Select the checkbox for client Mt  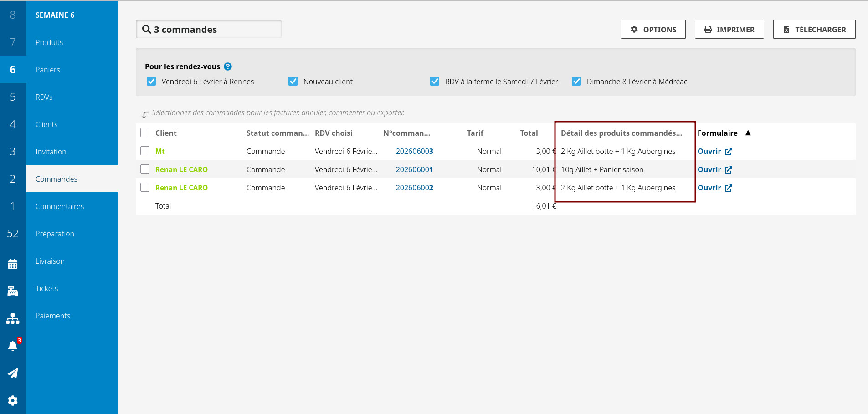point(145,151)
